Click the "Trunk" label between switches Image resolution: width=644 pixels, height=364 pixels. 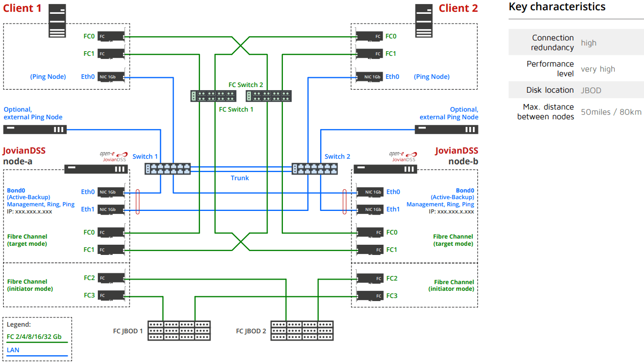tap(240, 178)
